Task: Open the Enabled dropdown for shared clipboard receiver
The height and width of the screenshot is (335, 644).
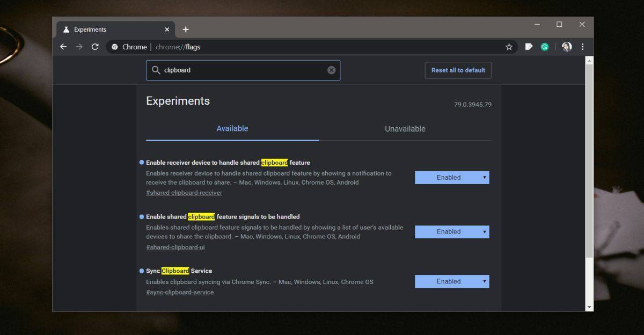Action: pos(452,177)
